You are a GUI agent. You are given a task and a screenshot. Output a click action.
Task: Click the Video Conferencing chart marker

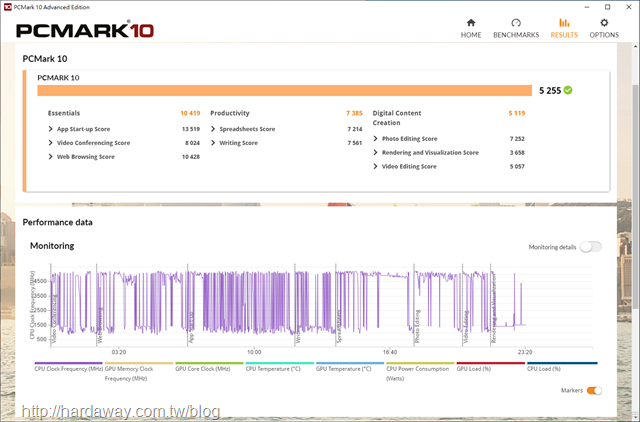(x=54, y=318)
